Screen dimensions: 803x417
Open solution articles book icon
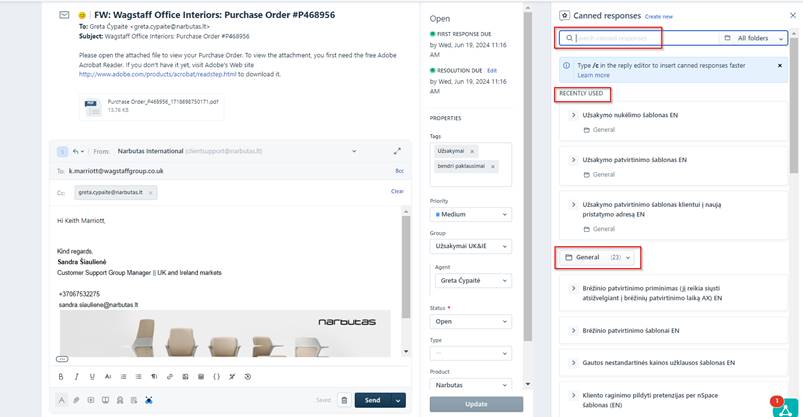(x=105, y=400)
